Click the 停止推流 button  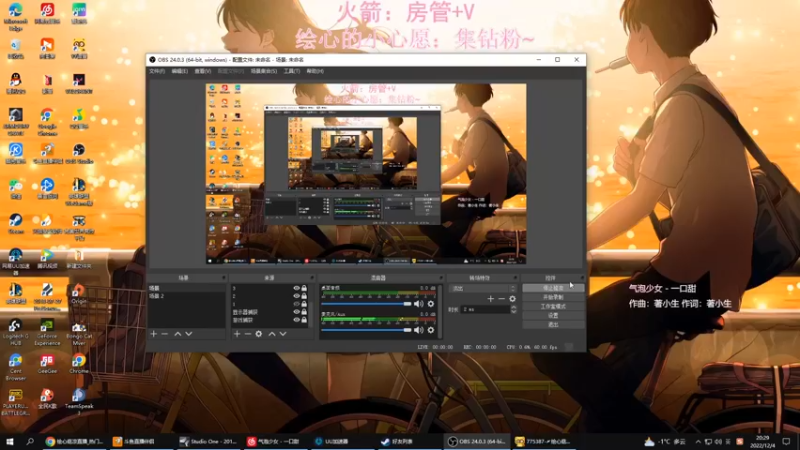[x=553, y=288]
